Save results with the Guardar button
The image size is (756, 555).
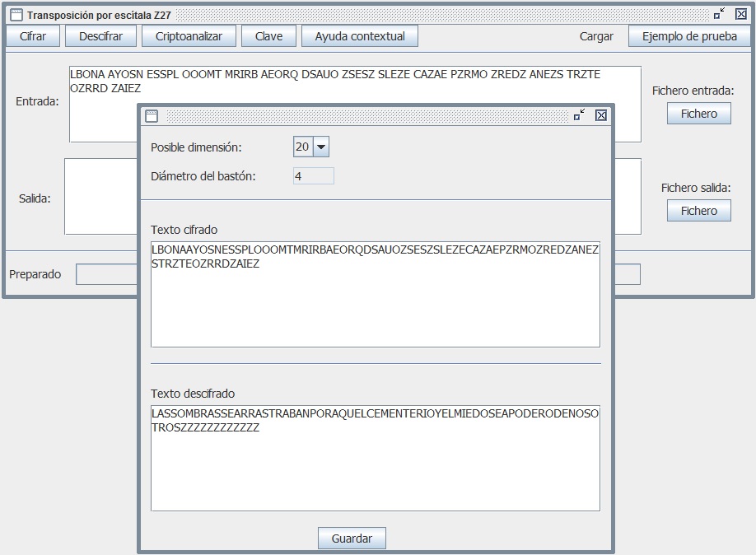click(x=352, y=539)
